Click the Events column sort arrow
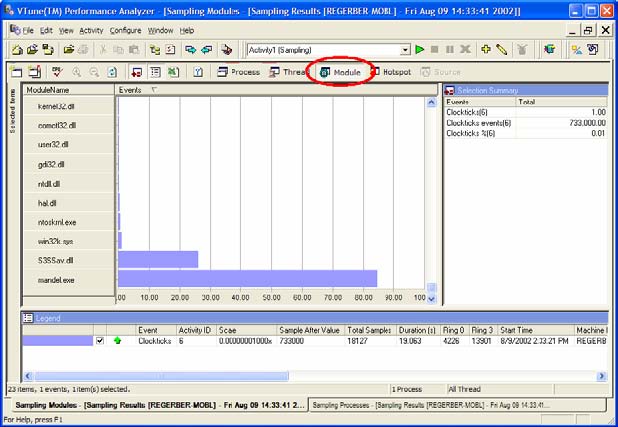 [153, 90]
